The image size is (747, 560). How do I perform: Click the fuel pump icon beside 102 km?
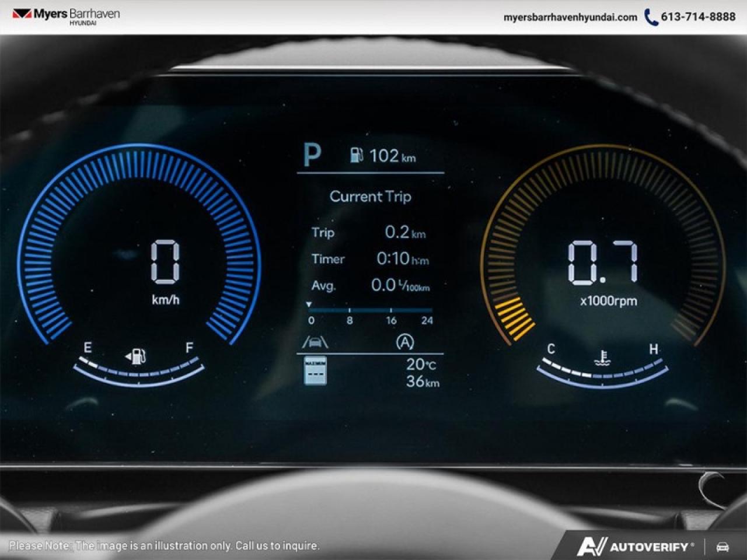pyautogui.click(x=357, y=155)
